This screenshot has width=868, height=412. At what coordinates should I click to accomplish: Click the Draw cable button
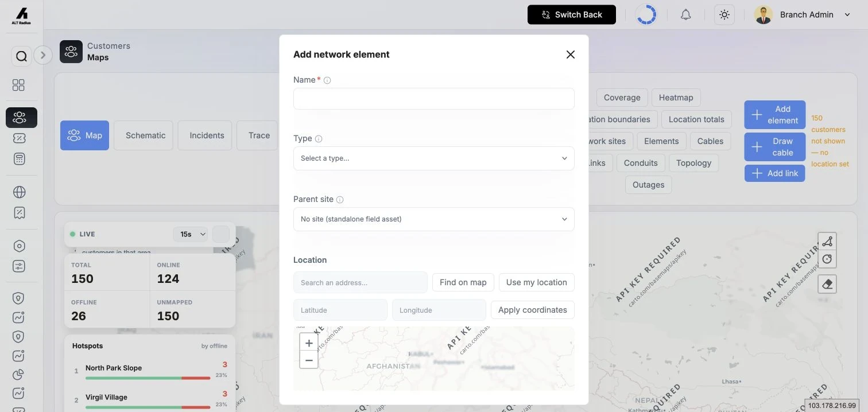[775, 147]
